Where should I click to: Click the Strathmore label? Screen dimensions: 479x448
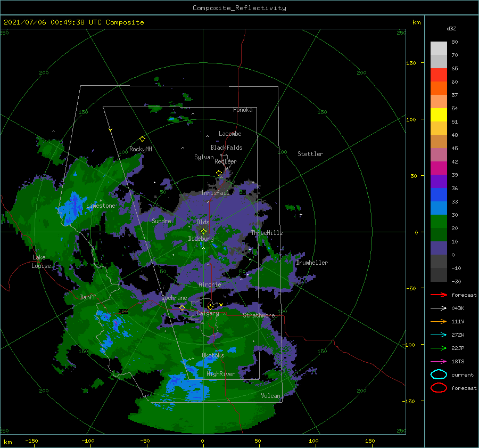259,315
